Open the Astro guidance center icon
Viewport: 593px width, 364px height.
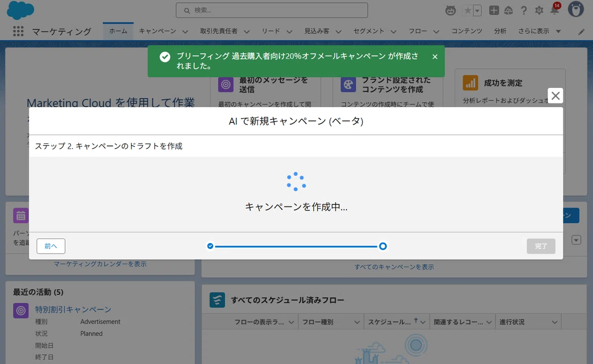click(x=450, y=10)
